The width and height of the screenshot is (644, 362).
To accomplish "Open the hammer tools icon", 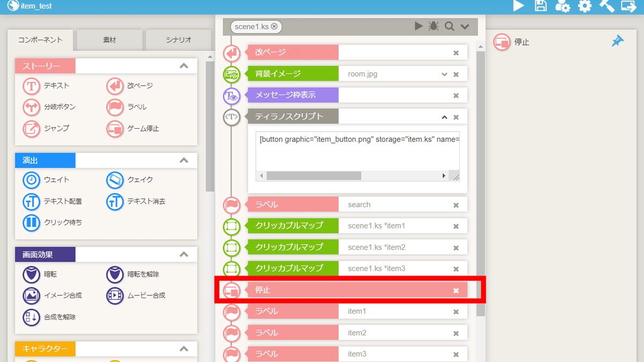I will [606, 6].
